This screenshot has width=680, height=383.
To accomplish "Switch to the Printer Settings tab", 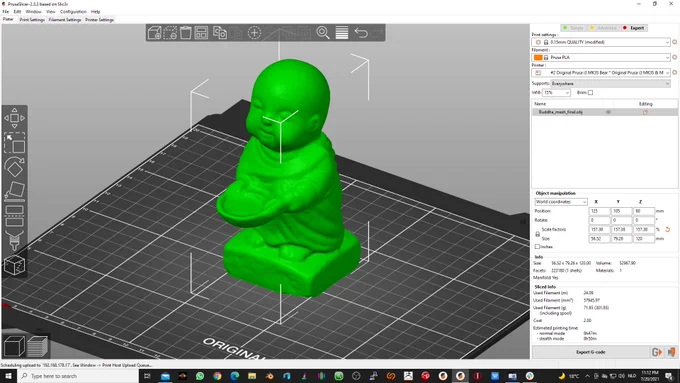I will click(99, 20).
